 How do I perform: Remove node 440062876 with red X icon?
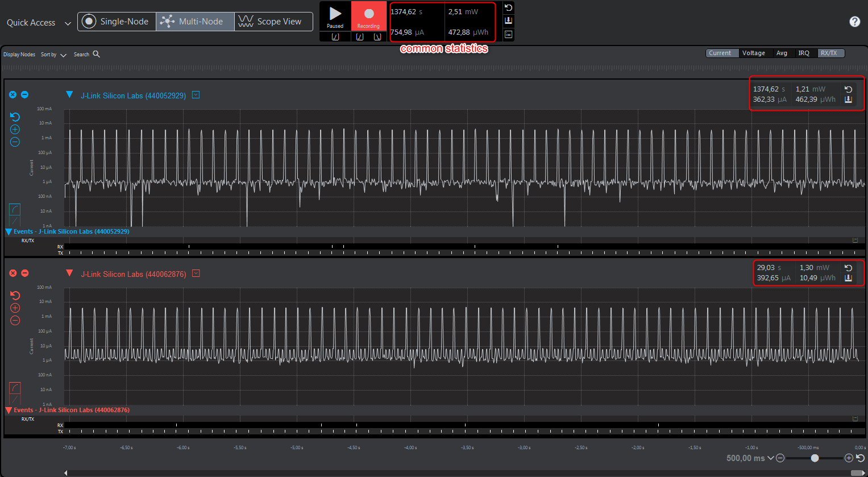[x=13, y=273]
